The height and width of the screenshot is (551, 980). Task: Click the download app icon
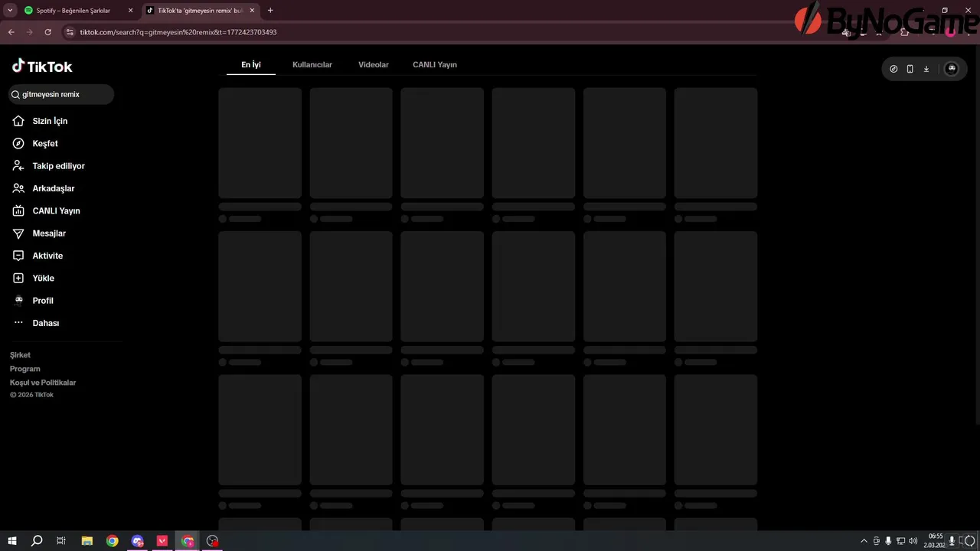tap(926, 69)
